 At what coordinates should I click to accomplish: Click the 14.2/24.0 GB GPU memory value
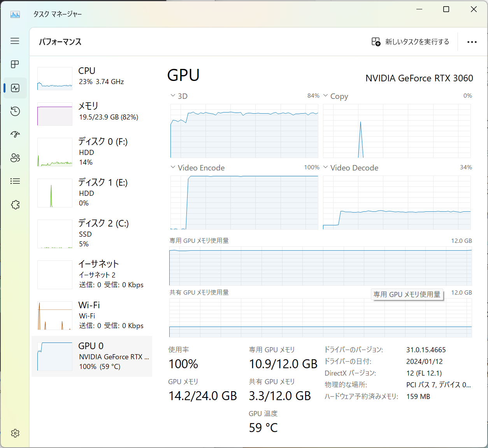click(203, 396)
